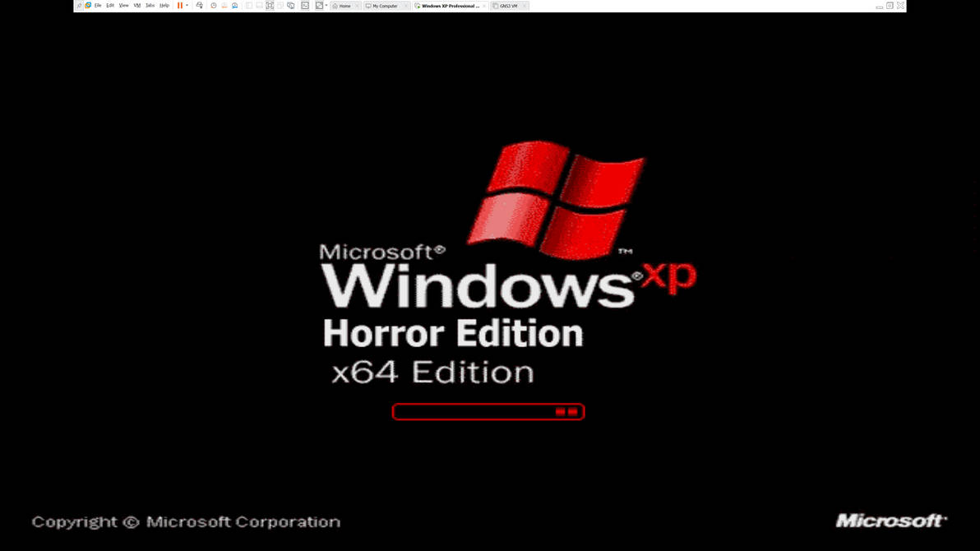Click the show library sidebar icon
This screenshot has width=980, height=551.
[x=249, y=6]
